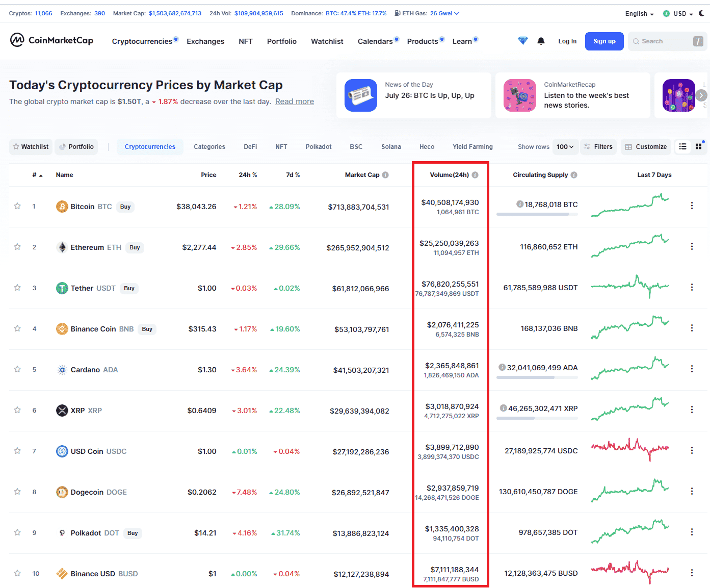The height and width of the screenshot is (588, 710).
Task: Switch to grid view layout icon
Action: [698, 147]
